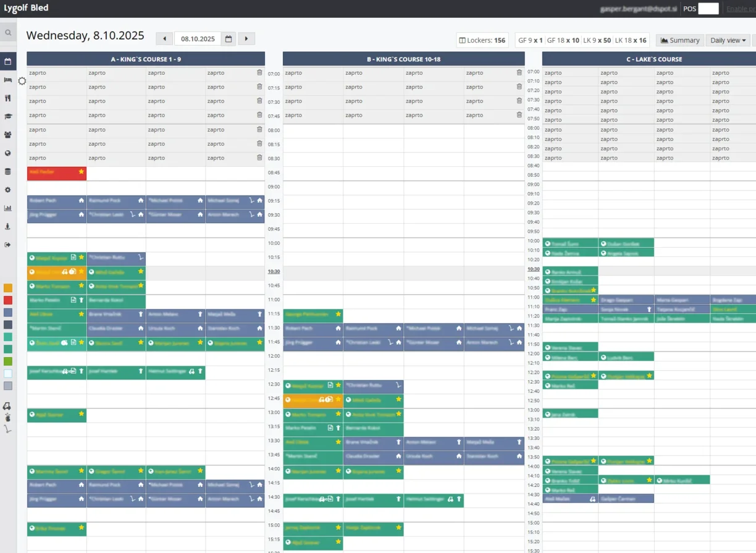Click the database stack icon in sidebar
Image resolution: width=756 pixels, height=553 pixels.
[8, 172]
